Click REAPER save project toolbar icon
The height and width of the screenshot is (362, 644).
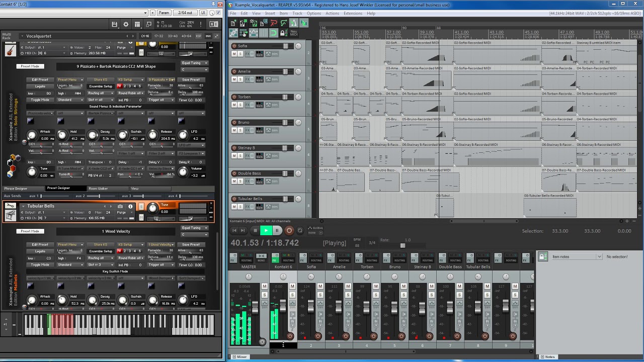click(254, 23)
